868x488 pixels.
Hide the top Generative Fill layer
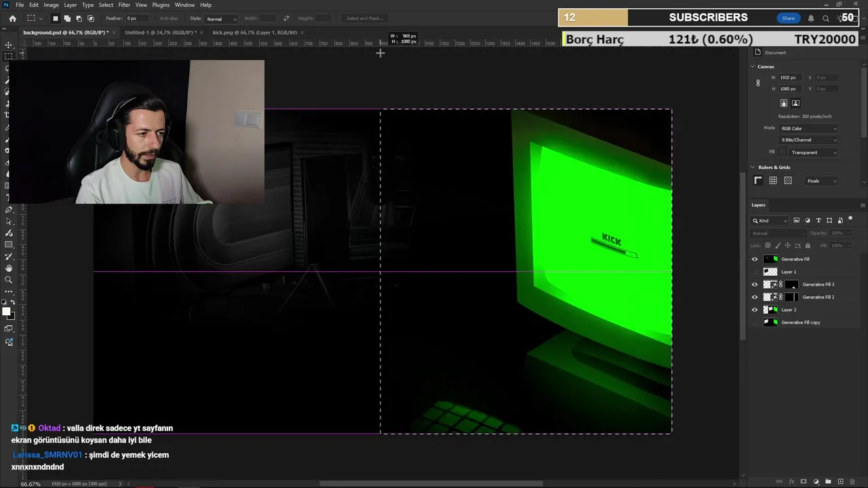[755, 259]
